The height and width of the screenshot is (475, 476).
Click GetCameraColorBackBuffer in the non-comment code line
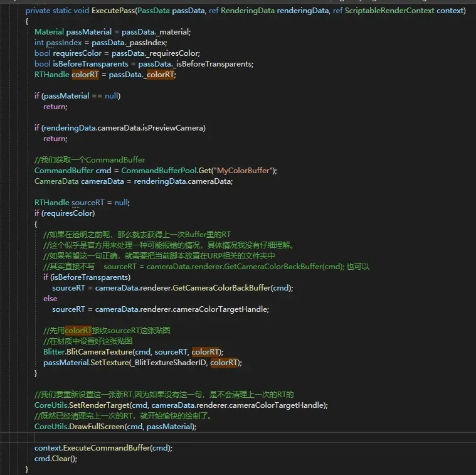pyautogui.click(x=221, y=288)
